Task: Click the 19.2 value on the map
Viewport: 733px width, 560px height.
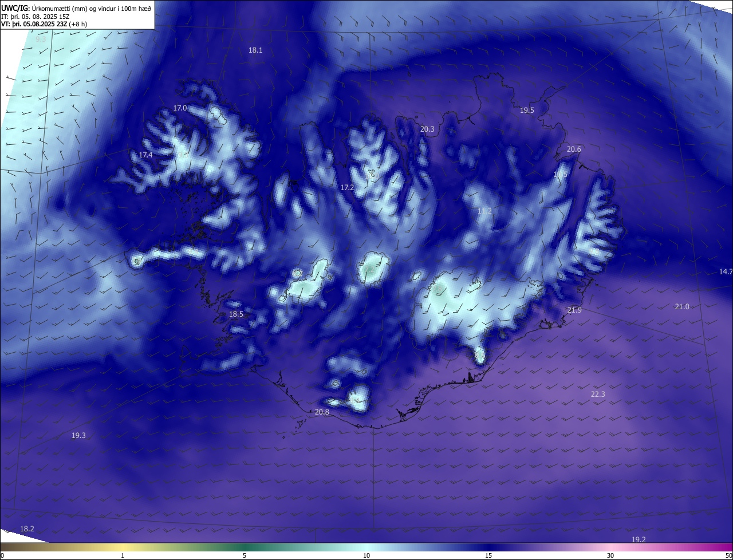Action: pyautogui.click(x=639, y=540)
